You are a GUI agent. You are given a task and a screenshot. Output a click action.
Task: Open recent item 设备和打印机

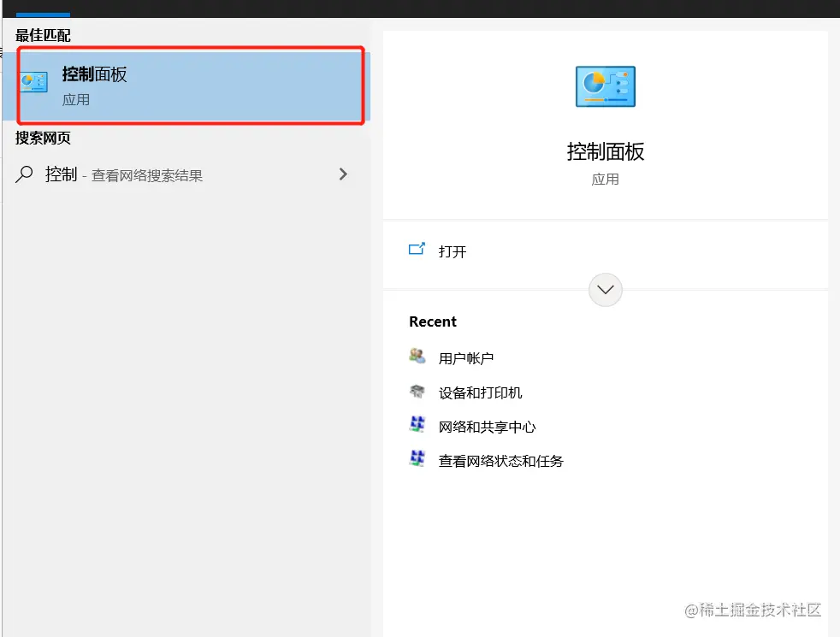(x=480, y=393)
